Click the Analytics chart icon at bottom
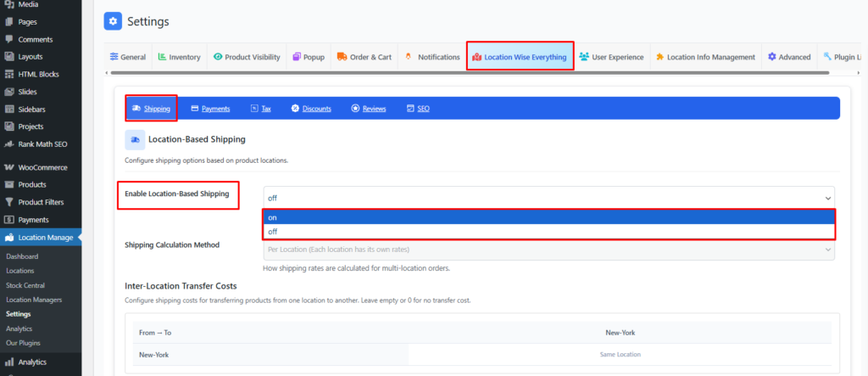This screenshot has height=376, width=868. point(9,362)
